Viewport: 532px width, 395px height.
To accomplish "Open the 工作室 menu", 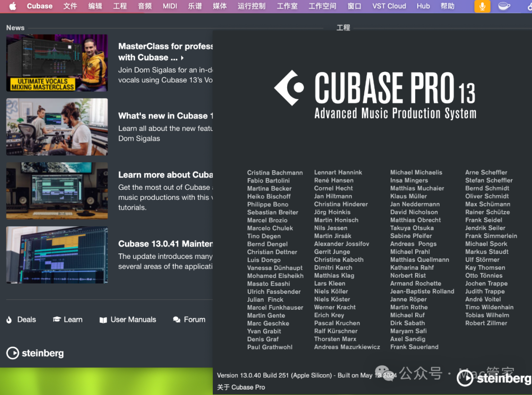I will pos(287,6).
